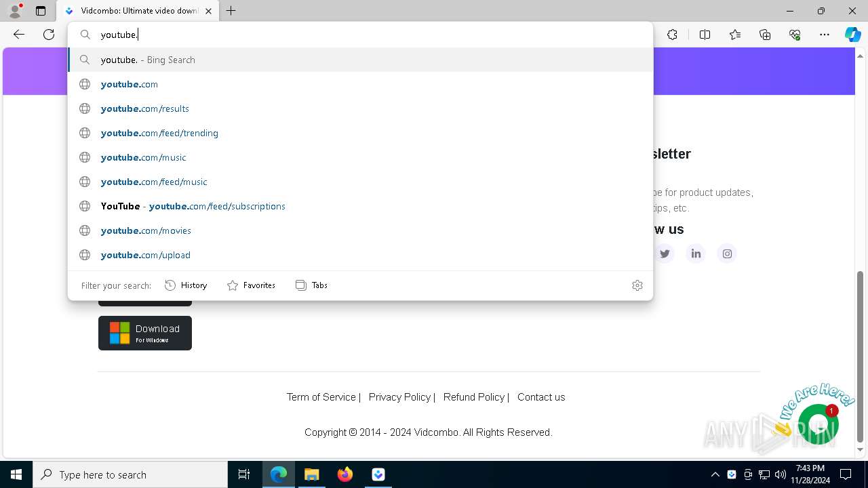Viewport: 868px width, 488px height.
Task: Open Tab actions menu icon
Action: click(41, 11)
